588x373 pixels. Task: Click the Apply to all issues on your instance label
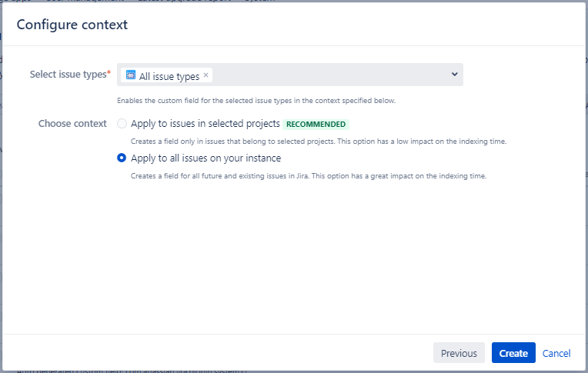(205, 158)
